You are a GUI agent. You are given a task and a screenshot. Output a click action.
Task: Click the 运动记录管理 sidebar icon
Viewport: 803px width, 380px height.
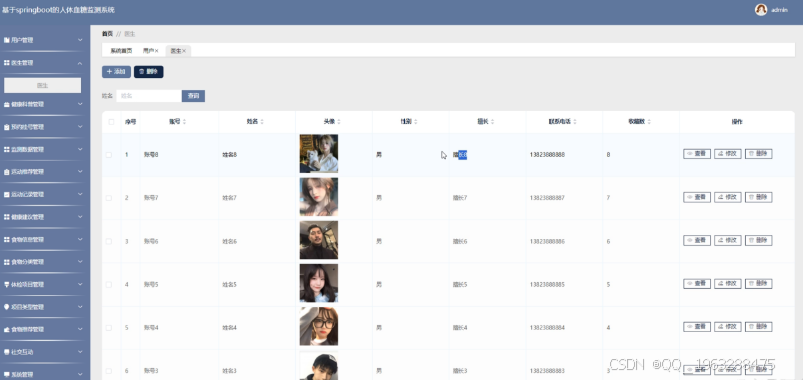click(x=7, y=195)
